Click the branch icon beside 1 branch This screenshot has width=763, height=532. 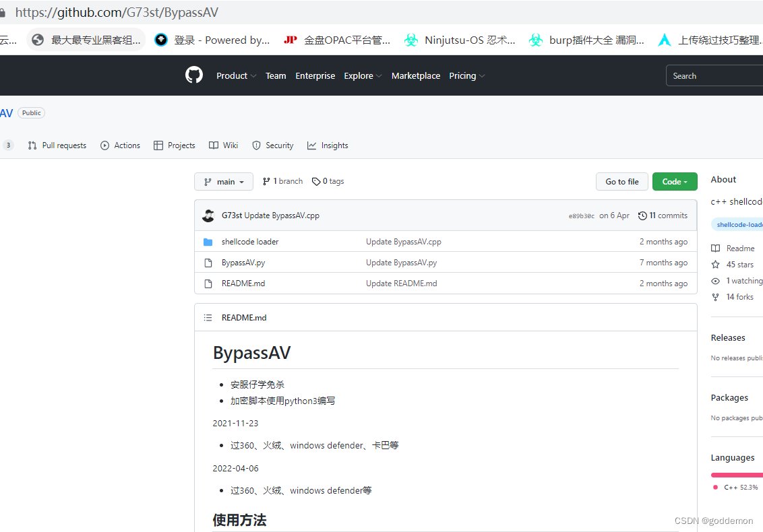pyautogui.click(x=266, y=181)
